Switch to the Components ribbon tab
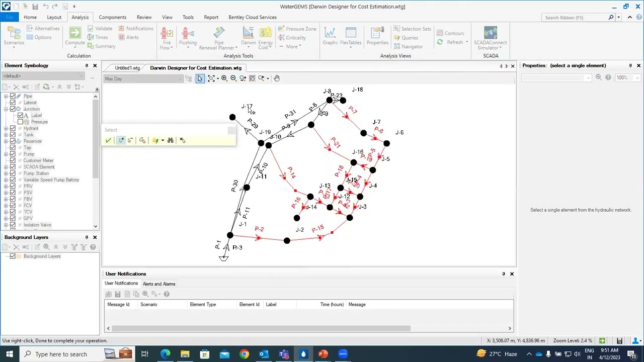The width and height of the screenshot is (644, 362). coord(113,17)
